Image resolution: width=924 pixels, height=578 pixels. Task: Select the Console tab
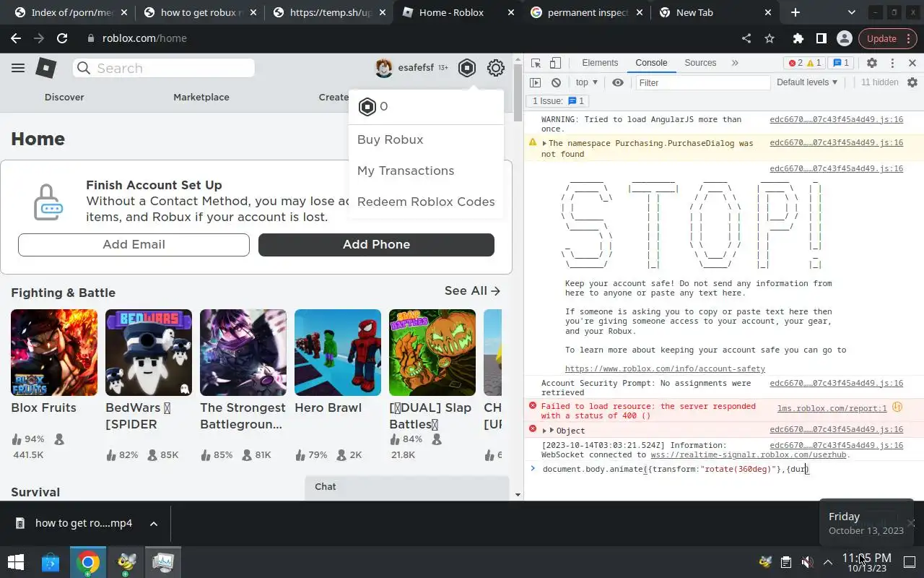click(x=651, y=63)
